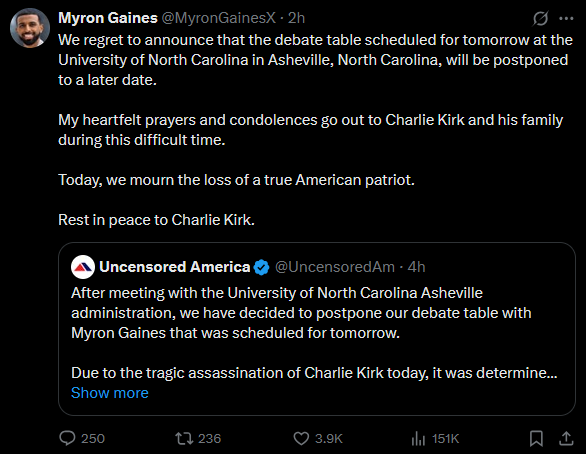Open the Myron Gaines display name
Image resolution: width=586 pixels, height=454 pixels.
(108, 18)
